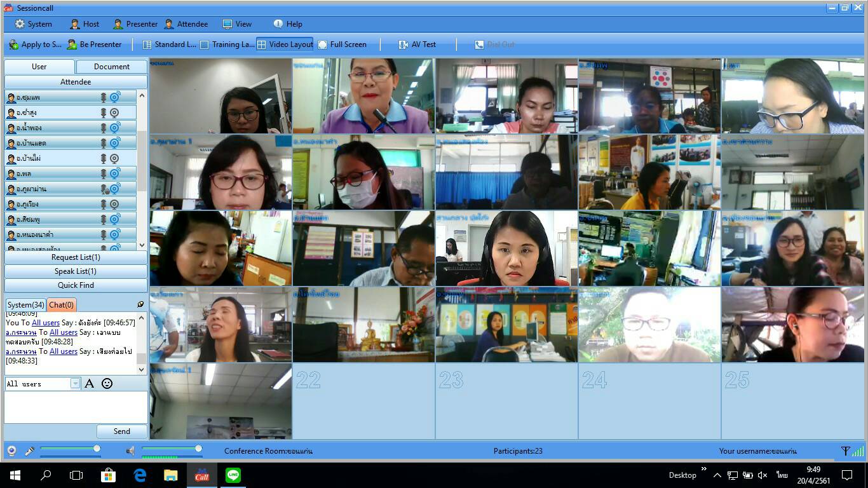Toggle camera for attendee อ.ซำสูง
The height and width of the screenshot is (488, 868).
click(x=114, y=112)
